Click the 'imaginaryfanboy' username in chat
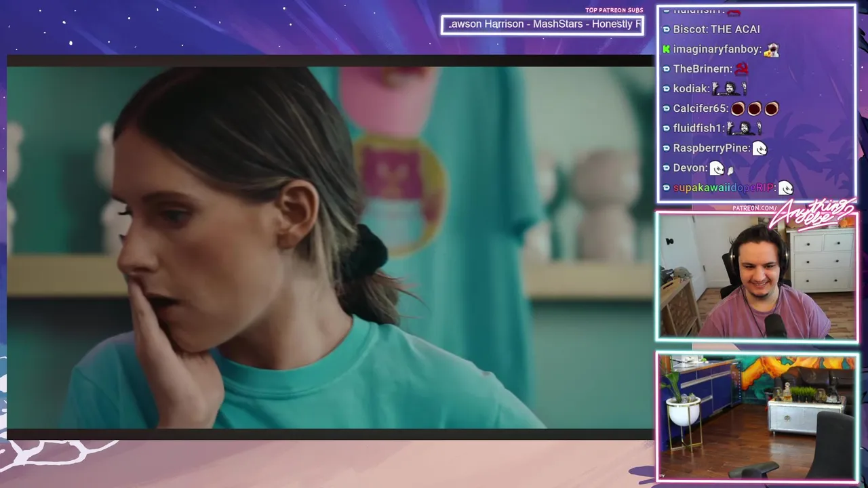The width and height of the screenshot is (868, 488). click(x=715, y=49)
